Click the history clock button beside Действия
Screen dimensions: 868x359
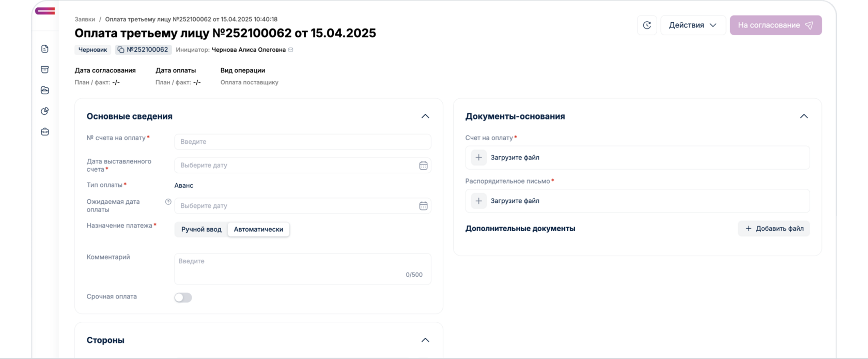(x=647, y=25)
